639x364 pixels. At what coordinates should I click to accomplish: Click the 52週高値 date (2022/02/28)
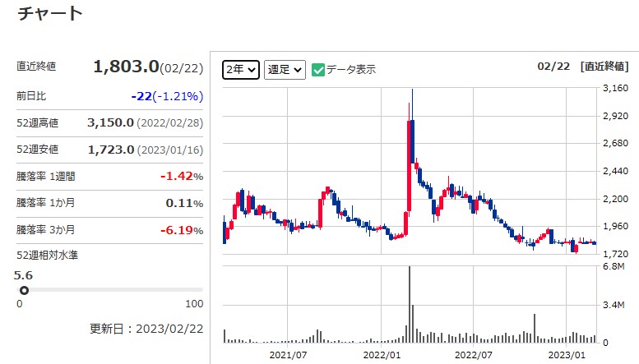(169, 123)
